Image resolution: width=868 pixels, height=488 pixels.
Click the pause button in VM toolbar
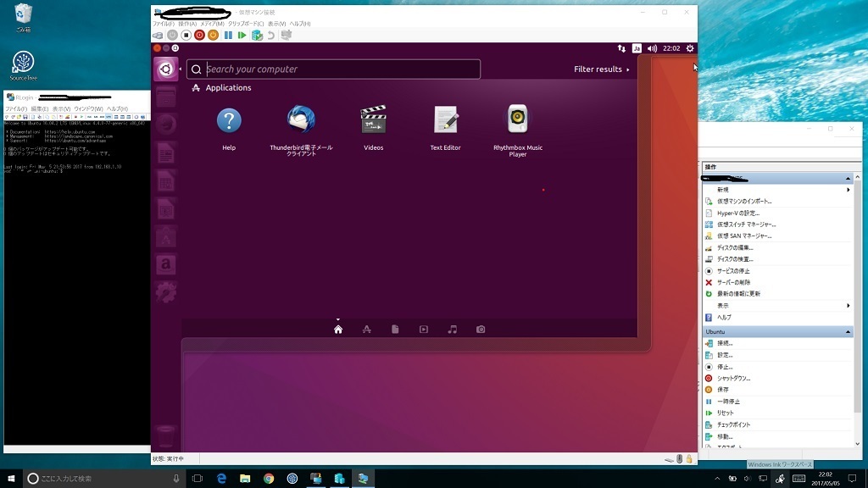pyautogui.click(x=228, y=36)
